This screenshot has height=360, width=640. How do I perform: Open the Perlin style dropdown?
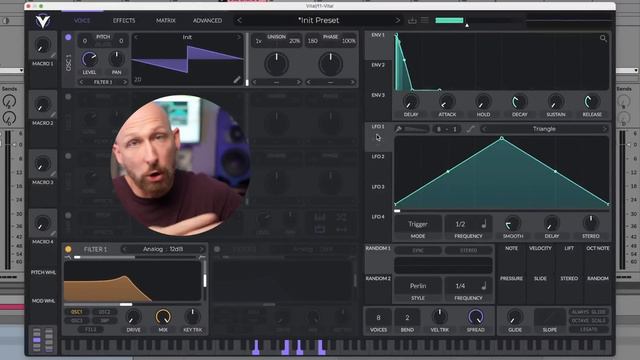click(x=418, y=286)
